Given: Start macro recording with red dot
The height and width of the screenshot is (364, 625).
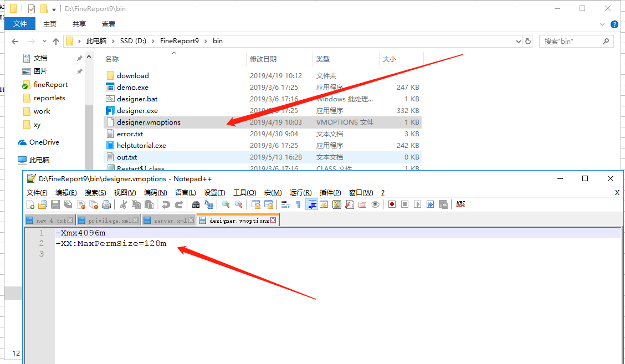Looking at the screenshot, I should click(x=392, y=204).
